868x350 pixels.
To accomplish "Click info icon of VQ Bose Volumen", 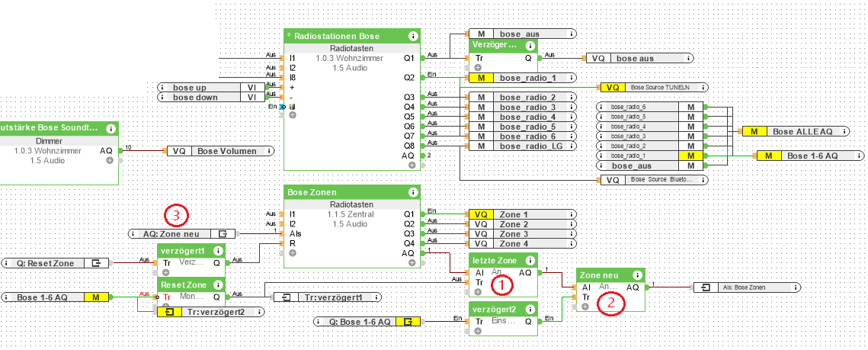I will (x=269, y=151).
